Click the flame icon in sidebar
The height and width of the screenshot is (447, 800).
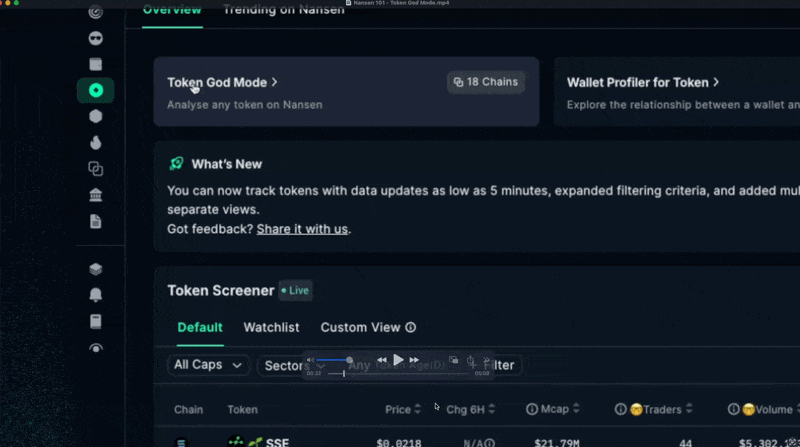click(x=96, y=143)
